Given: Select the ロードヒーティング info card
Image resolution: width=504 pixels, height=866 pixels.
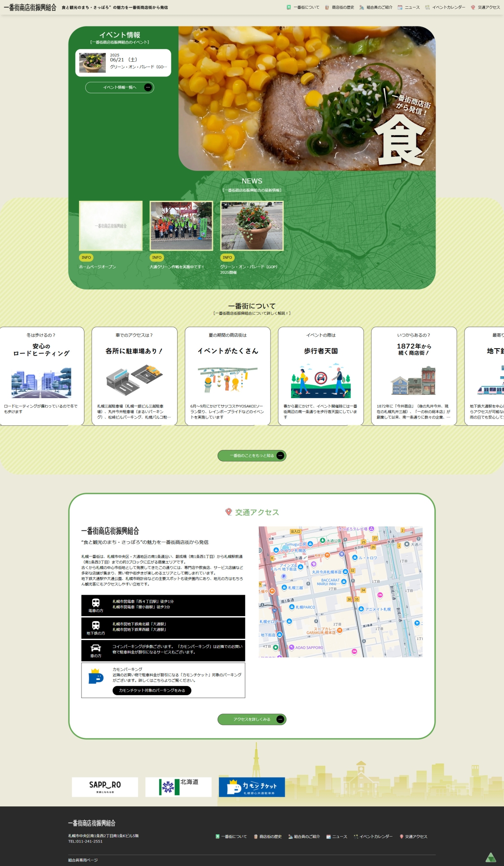Looking at the screenshot, I should coord(41,376).
